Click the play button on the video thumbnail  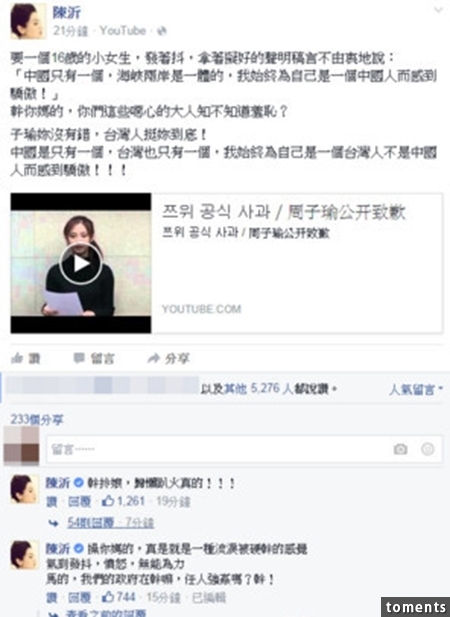pos(81,263)
